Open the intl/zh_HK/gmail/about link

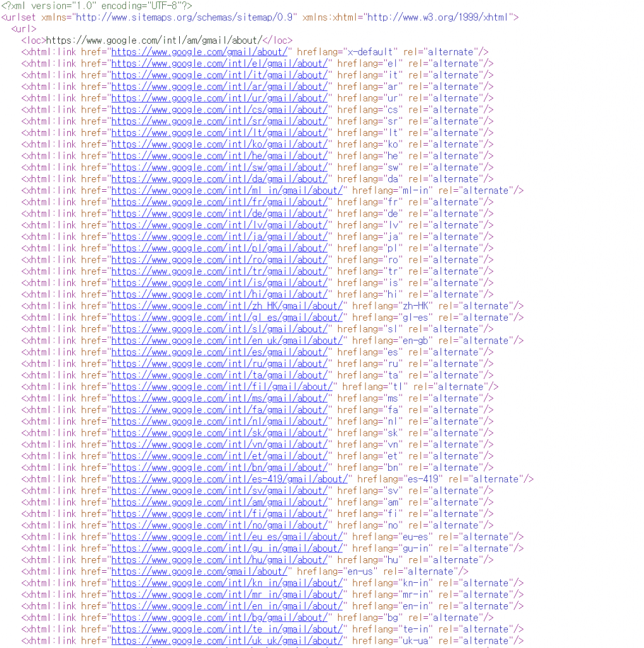coord(227,306)
